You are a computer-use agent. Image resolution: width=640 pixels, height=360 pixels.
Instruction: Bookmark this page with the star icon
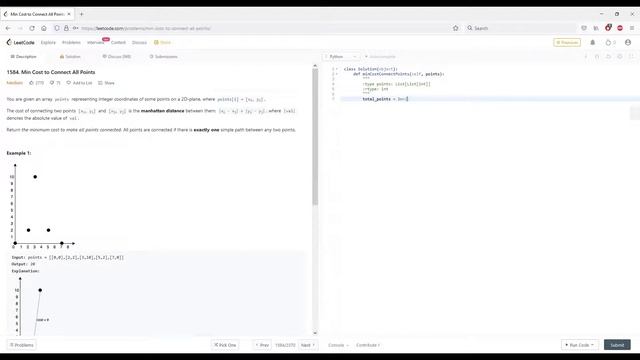click(456, 28)
